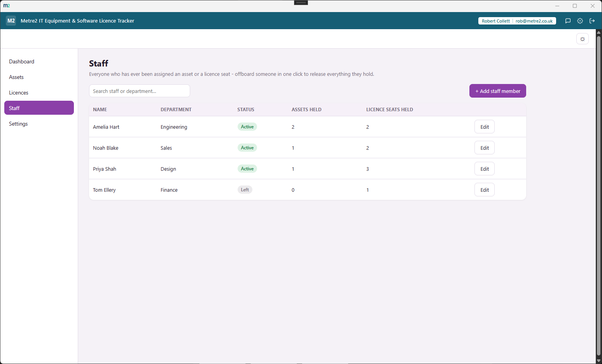602x364 pixels.
Task: Focus the Search staff or department field
Action: [x=140, y=91]
